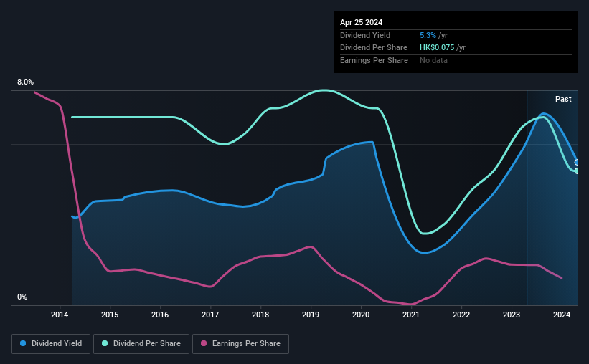The image size is (589, 364).
Task: Toggle the Earnings Per Share legend button
Action: click(241, 344)
